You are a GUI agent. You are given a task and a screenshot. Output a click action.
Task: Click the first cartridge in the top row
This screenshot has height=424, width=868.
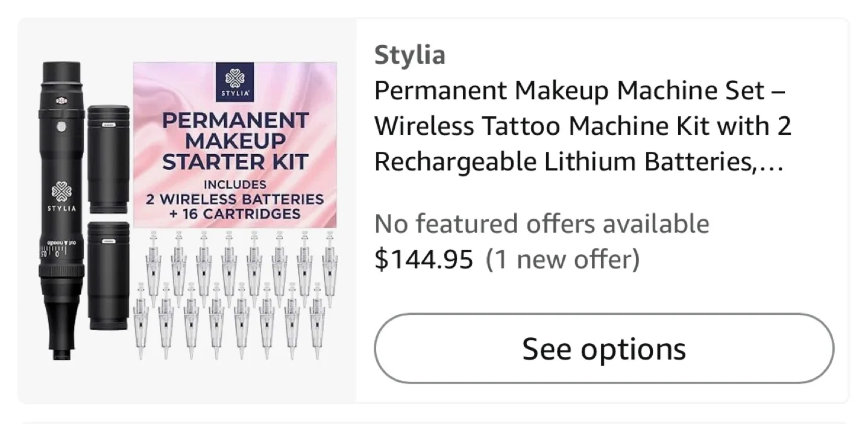point(153,265)
